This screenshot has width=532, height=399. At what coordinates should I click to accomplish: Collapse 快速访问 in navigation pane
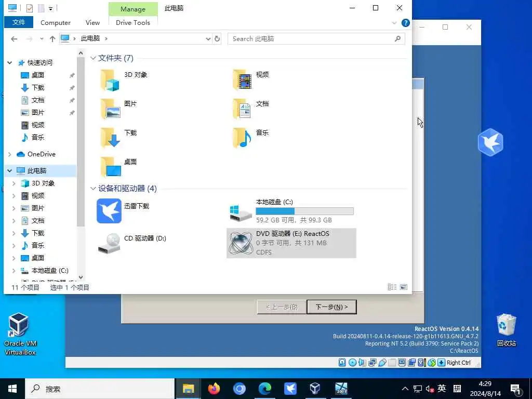[9, 62]
